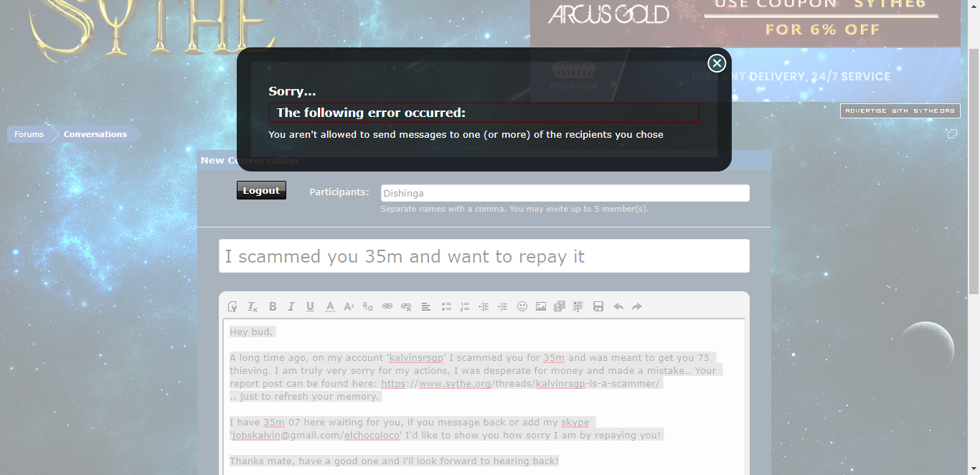The height and width of the screenshot is (475, 980).
Task: Click the overlapping squares icon at right
Action: pyautogui.click(x=951, y=134)
